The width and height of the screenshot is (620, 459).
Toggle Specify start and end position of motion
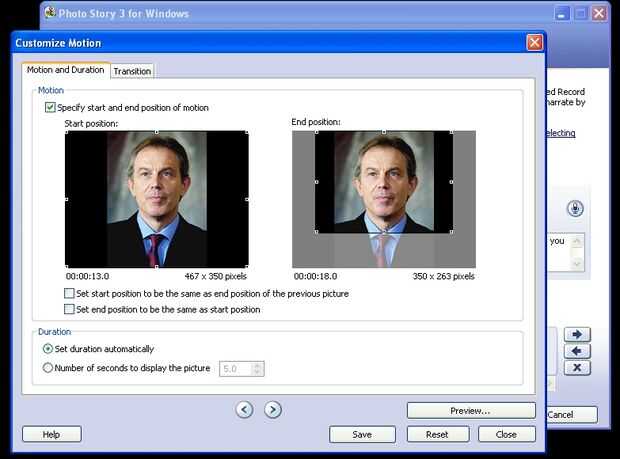(x=50, y=108)
